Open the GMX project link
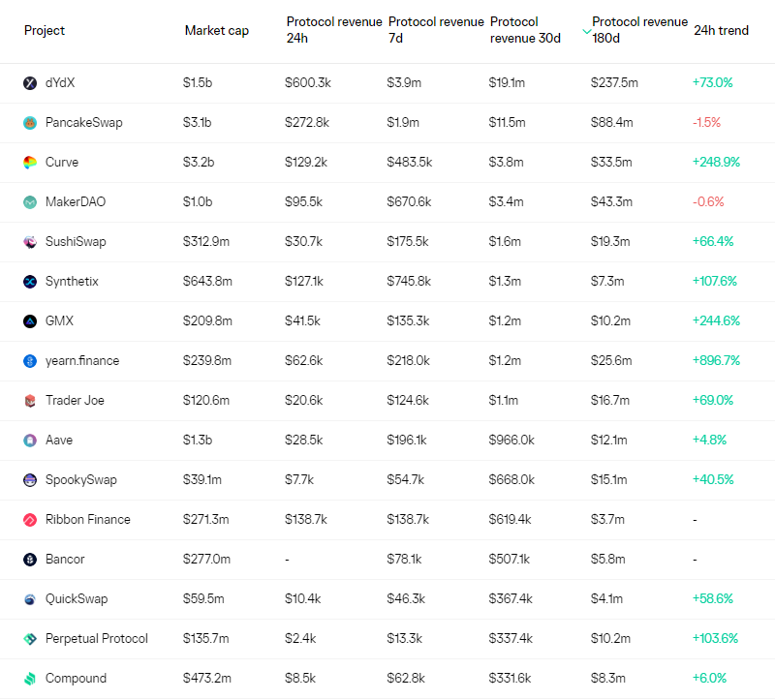This screenshot has width=775, height=700. tap(59, 321)
